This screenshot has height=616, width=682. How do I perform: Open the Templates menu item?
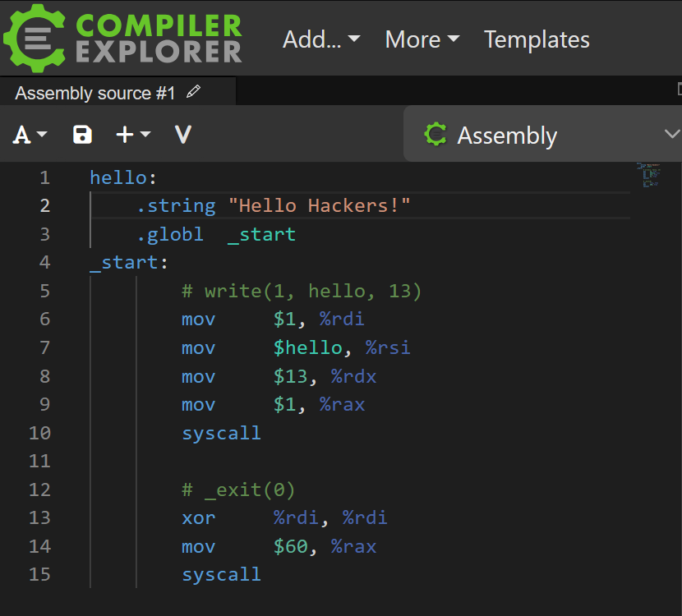(x=537, y=39)
